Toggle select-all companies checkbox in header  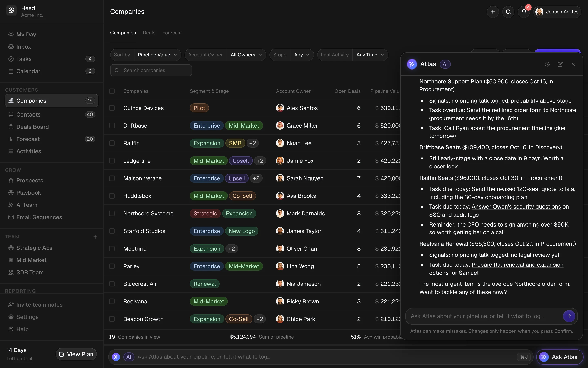(x=112, y=91)
